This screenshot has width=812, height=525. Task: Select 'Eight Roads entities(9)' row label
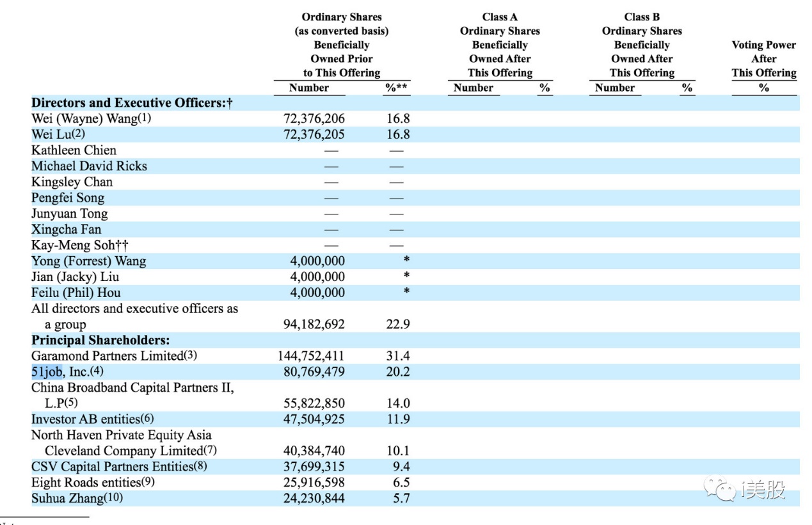coord(93,482)
